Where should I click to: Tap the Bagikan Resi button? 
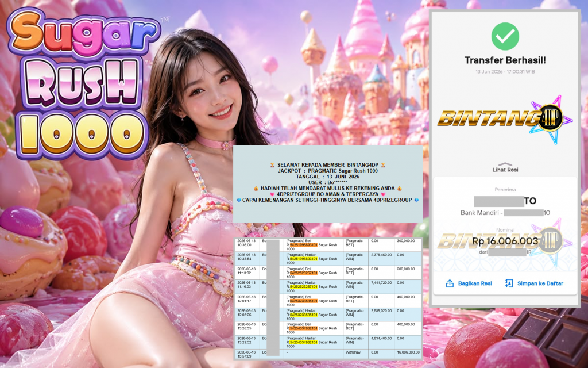(469, 283)
